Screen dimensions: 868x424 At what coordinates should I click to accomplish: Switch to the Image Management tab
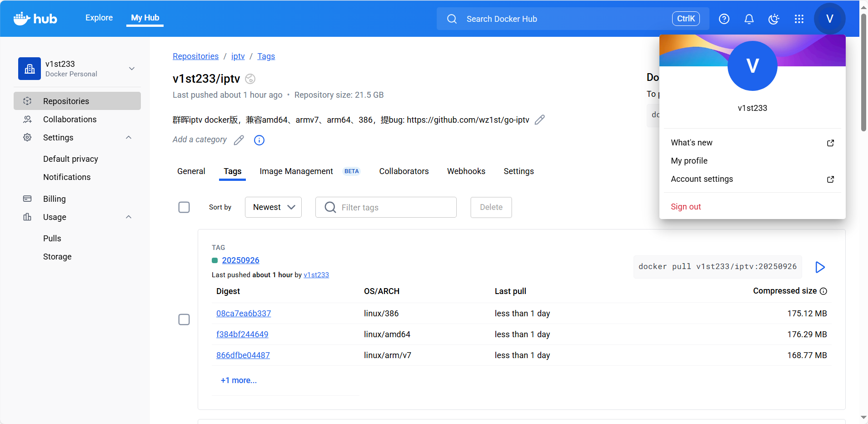(296, 171)
